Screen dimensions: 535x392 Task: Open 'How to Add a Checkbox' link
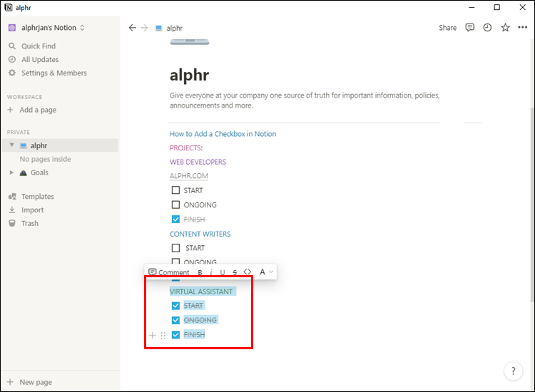click(223, 134)
